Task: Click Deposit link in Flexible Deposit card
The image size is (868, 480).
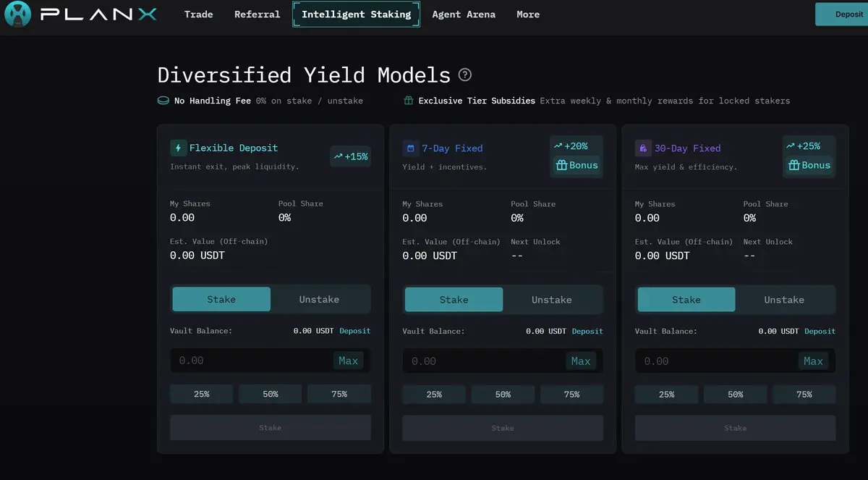Action: point(354,331)
